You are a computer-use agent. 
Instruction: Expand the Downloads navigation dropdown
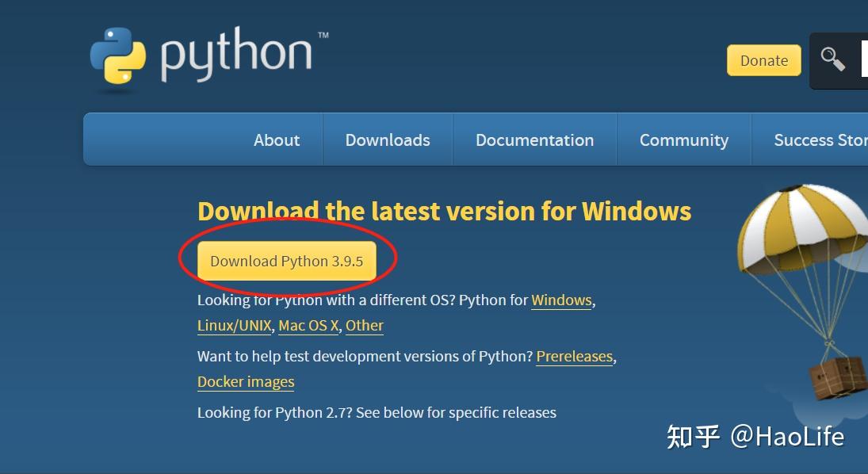point(387,140)
